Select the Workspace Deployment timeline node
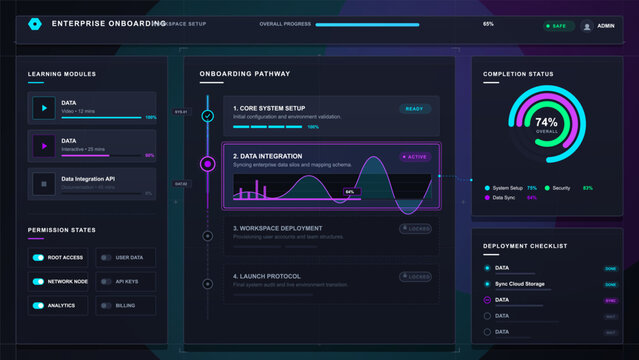The height and width of the screenshot is (360, 639). pos(207,236)
